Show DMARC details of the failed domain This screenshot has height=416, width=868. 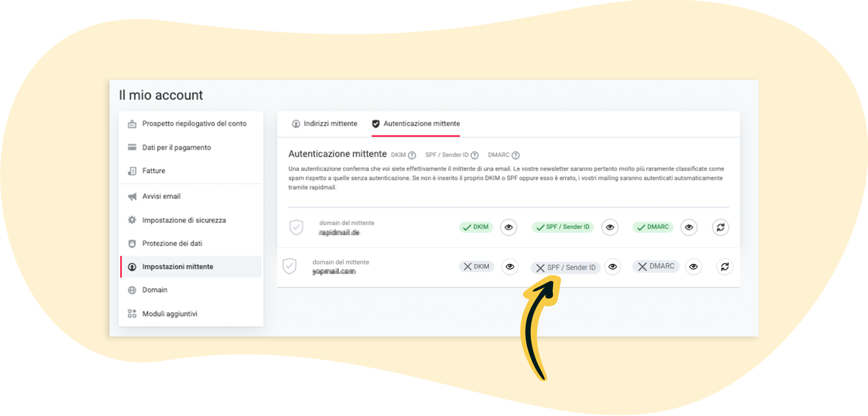tap(693, 267)
